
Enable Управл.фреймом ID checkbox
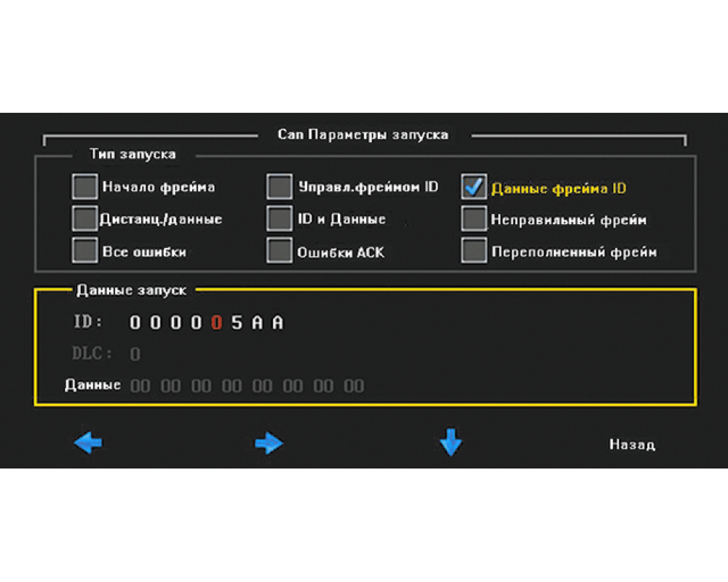point(280,187)
